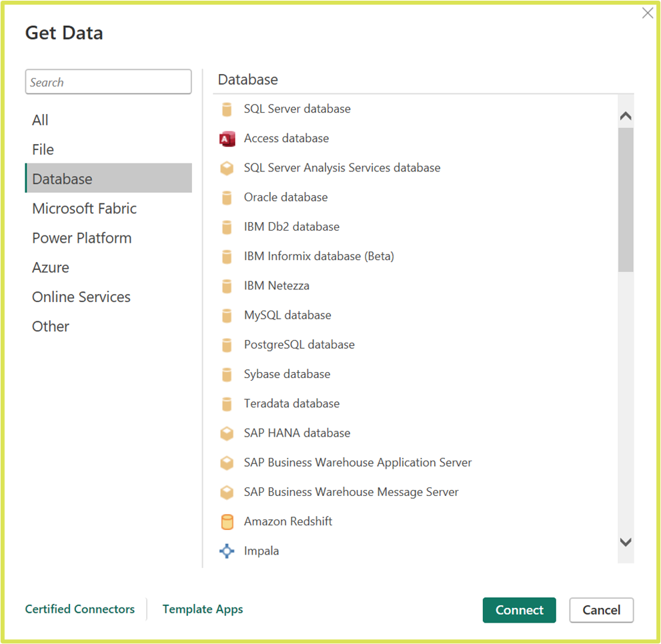Image resolution: width=661 pixels, height=644 pixels.
Task: Click the SQL Server database cylinder icon
Action: pos(227,109)
